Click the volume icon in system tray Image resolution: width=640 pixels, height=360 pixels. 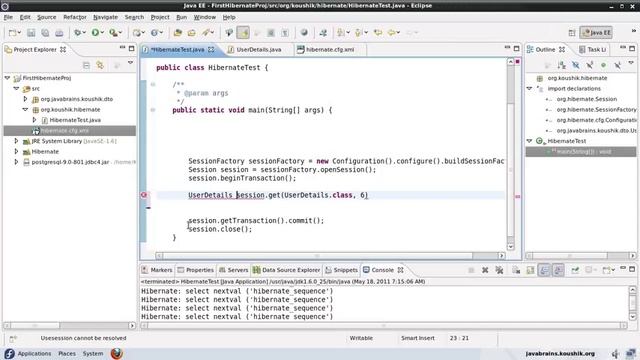(616, 353)
